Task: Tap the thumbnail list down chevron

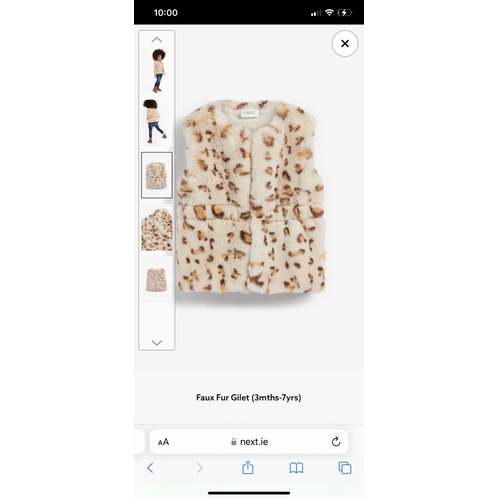Action: [x=157, y=343]
